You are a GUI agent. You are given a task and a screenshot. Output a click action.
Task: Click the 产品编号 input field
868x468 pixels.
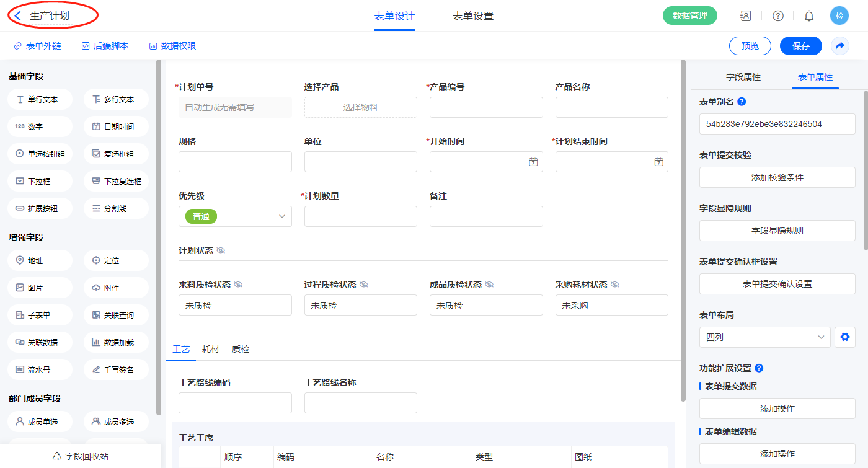tap(486, 107)
